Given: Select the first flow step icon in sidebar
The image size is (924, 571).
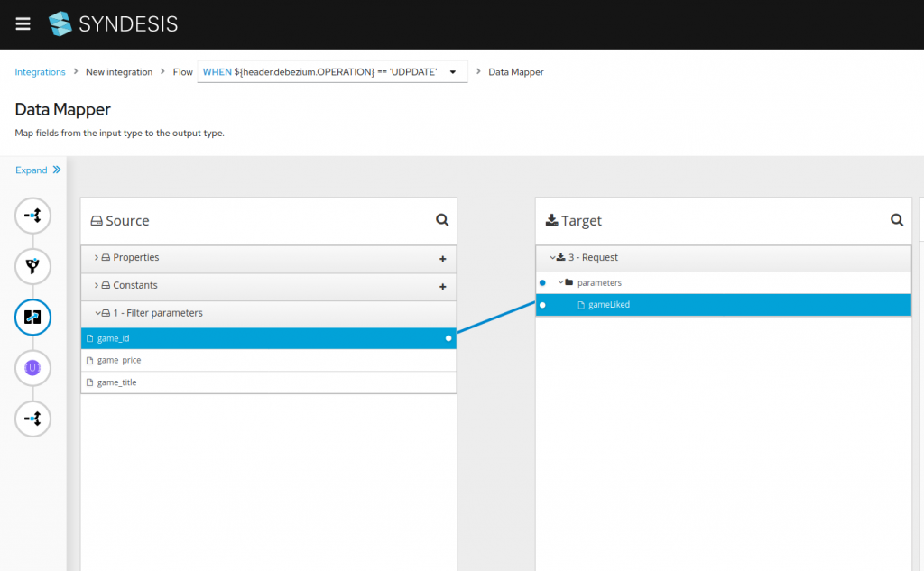Looking at the screenshot, I should pos(32,216).
